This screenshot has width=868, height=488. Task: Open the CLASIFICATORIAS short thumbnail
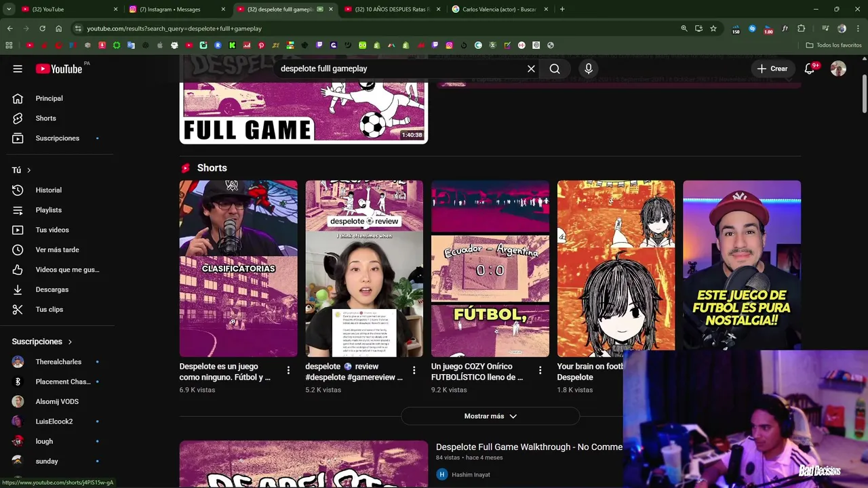238,268
